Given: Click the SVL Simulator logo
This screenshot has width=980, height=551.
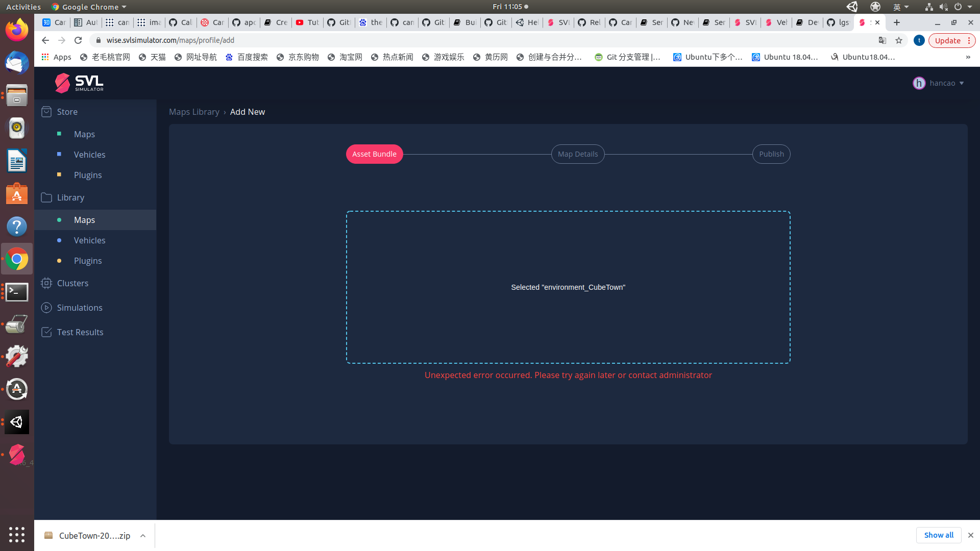Looking at the screenshot, I should pos(79,83).
